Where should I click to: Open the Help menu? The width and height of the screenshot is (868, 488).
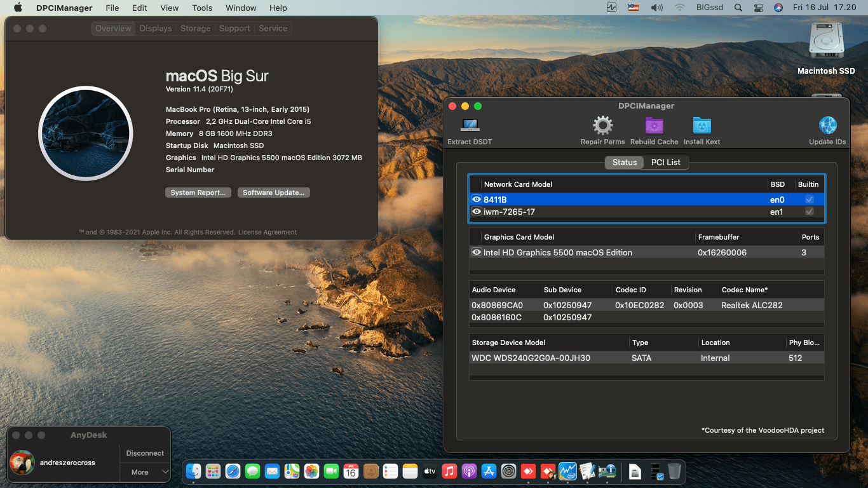[x=278, y=8]
